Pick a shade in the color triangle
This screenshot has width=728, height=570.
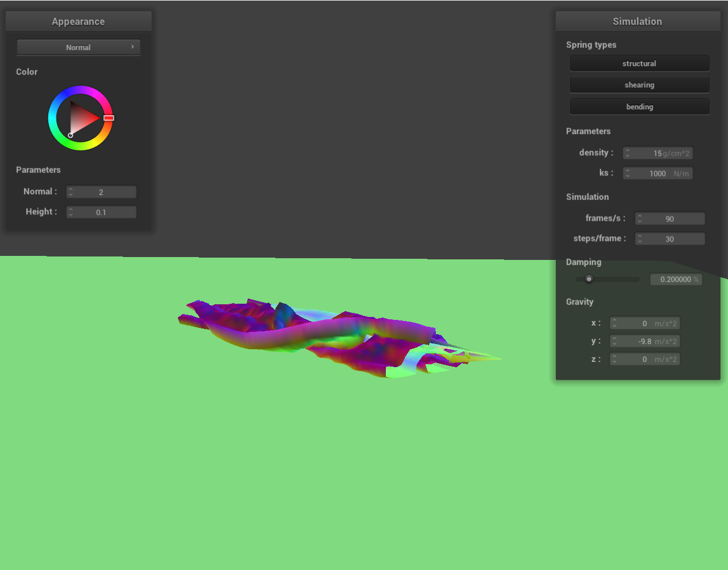click(x=82, y=118)
